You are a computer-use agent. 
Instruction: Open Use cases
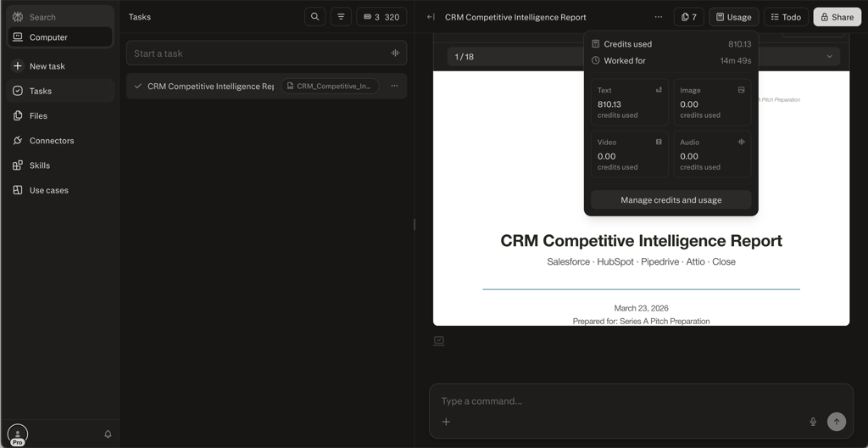point(60,190)
